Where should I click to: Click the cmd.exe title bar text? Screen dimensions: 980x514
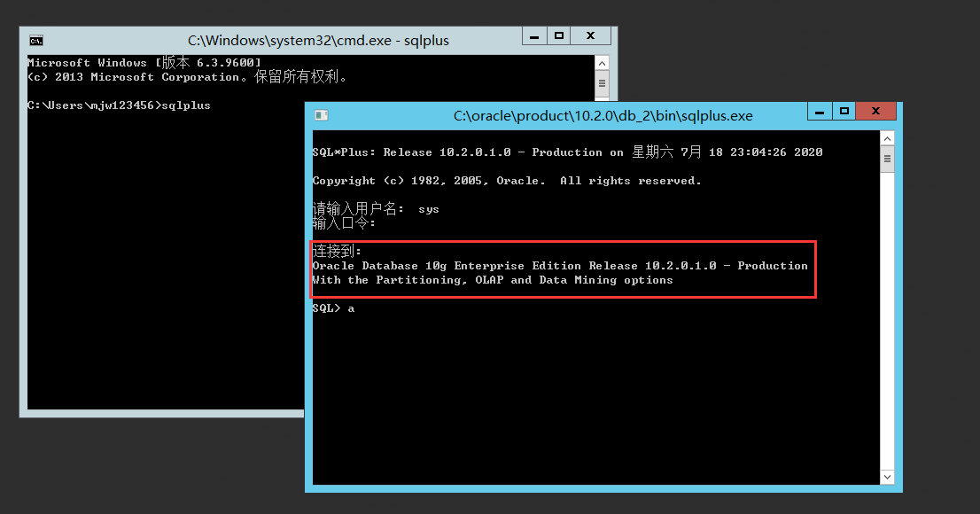pos(318,41)
